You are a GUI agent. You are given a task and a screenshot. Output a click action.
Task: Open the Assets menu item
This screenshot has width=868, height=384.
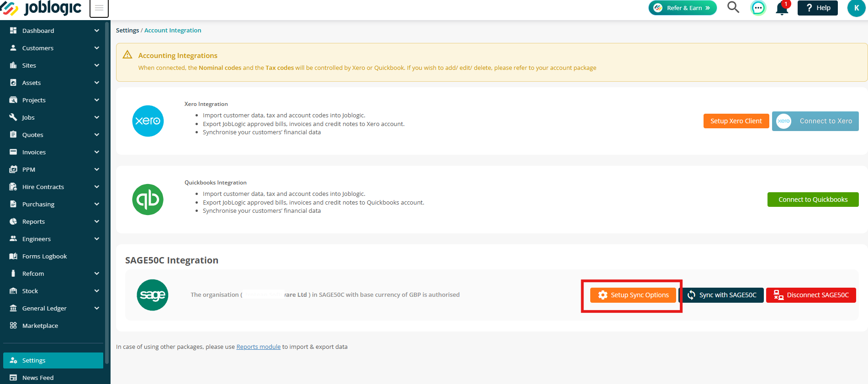click(53, 83)
